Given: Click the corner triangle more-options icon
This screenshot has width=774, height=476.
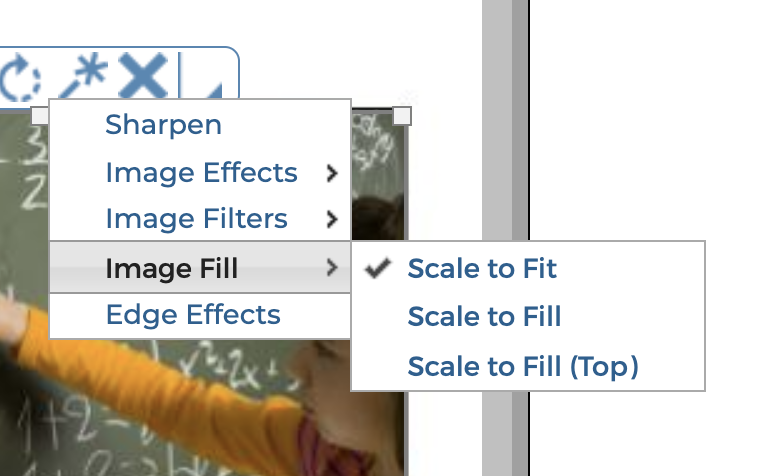Looking at the screenshot, I should (x=213, y=90).
